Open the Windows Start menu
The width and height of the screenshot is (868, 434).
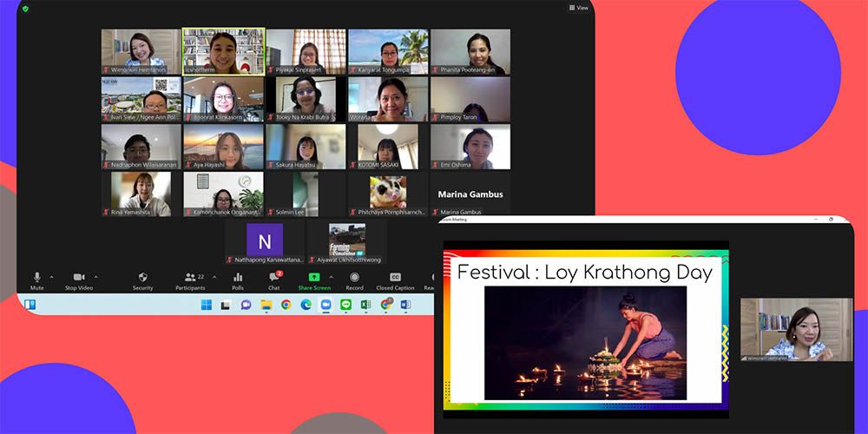click(206, 305)
